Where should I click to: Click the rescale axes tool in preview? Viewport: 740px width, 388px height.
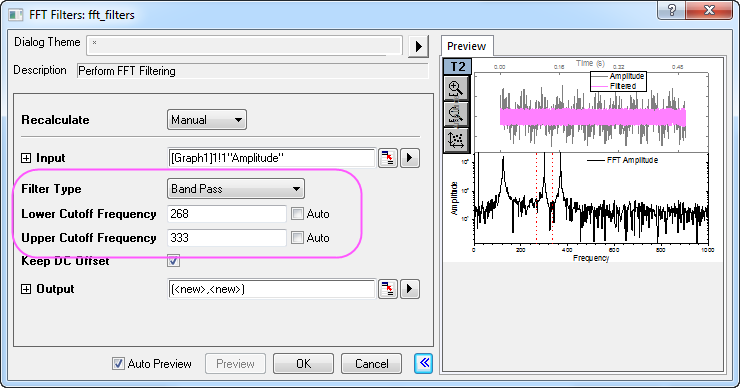(456, 140)
